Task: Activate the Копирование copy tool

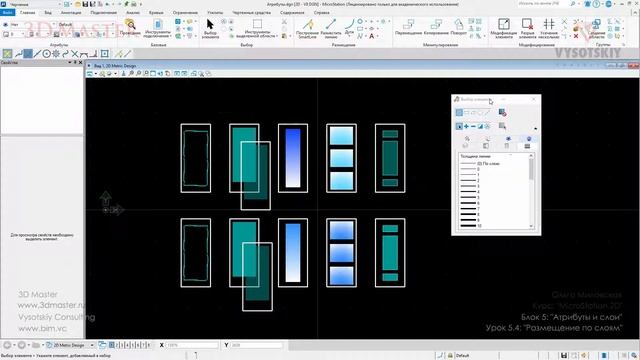Action: pos(436,27)
